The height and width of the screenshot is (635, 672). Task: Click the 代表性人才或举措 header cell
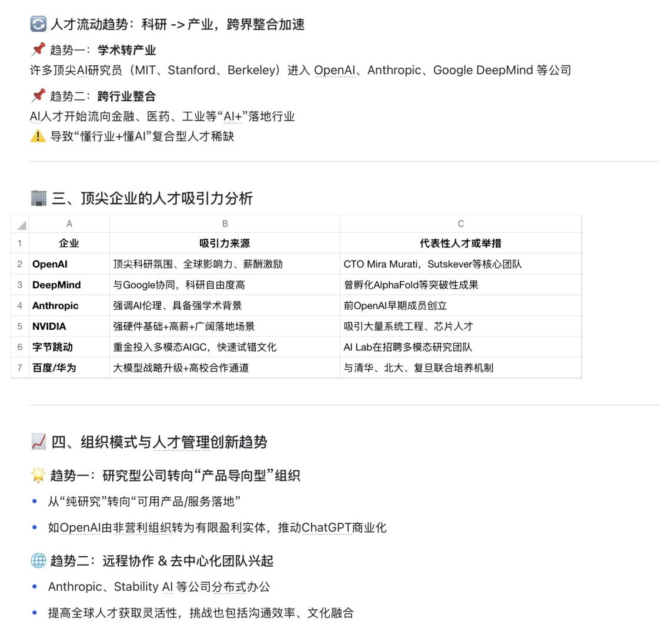pos(461,243)
